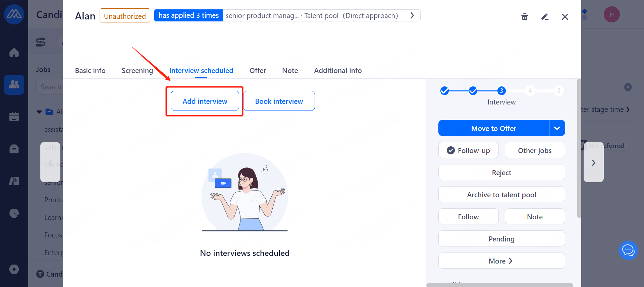The height and width of the screenshot is (287, 644).
Task: Expand the stage time chevron on right
Action: (x=628, y=110)
